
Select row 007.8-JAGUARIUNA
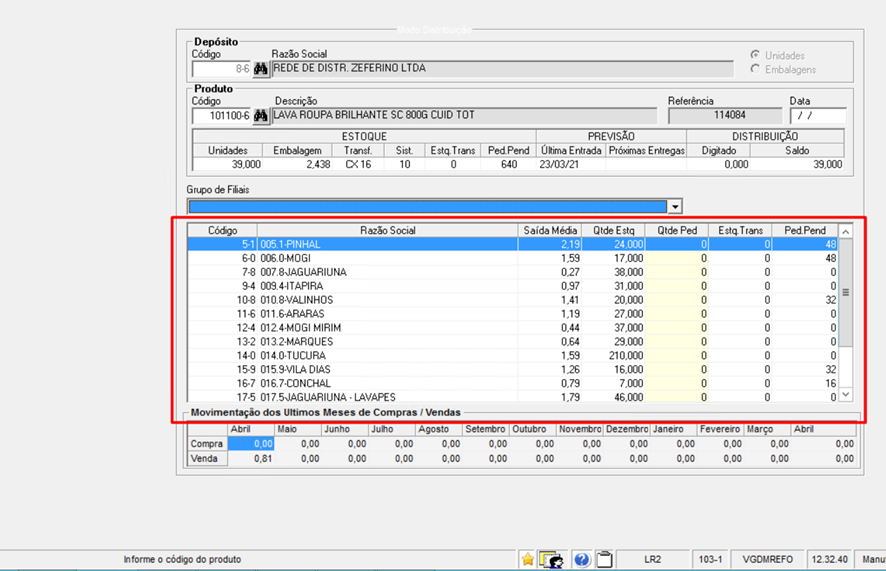(513, 272)
